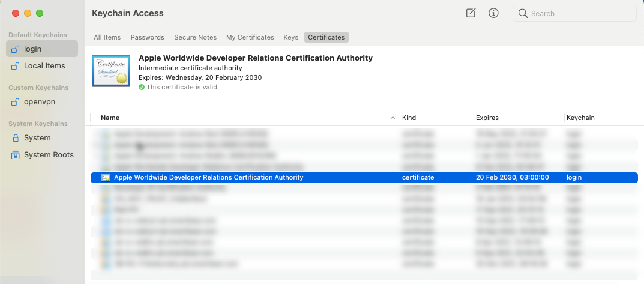644x284 pixels.
Task: Select the Apple Worldwide Developer Relations row
Action: tap(240, 178)
